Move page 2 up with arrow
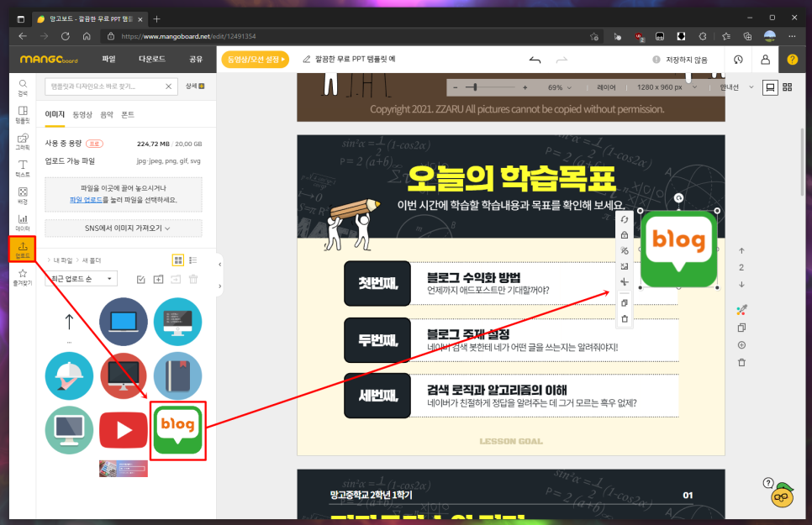The height and width of the screenshot is (525, 812). (x=741, y=250)
